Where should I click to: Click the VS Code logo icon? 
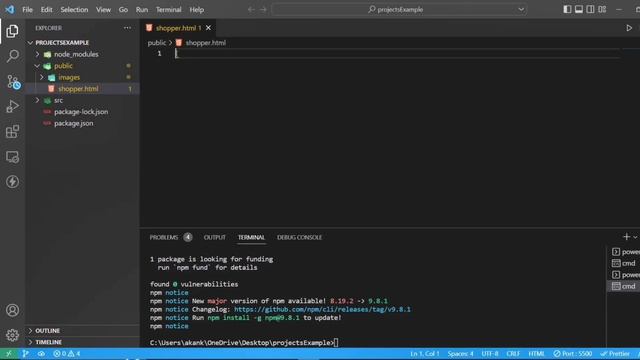tap(9, 9)
